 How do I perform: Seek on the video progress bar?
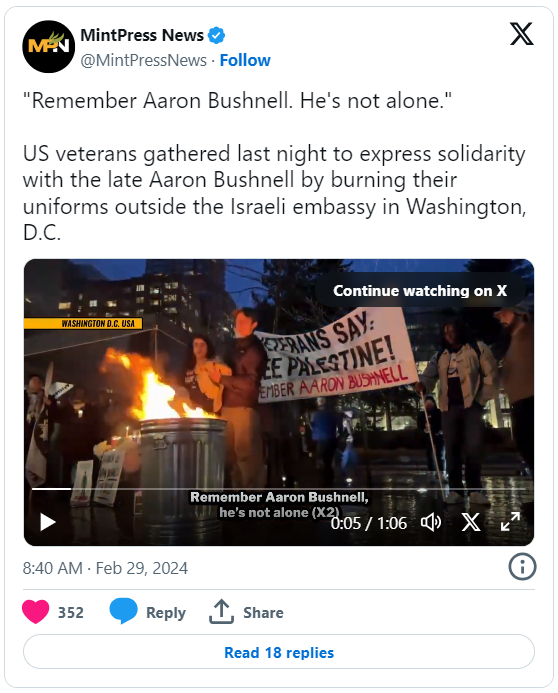click(x=279, y=489)
